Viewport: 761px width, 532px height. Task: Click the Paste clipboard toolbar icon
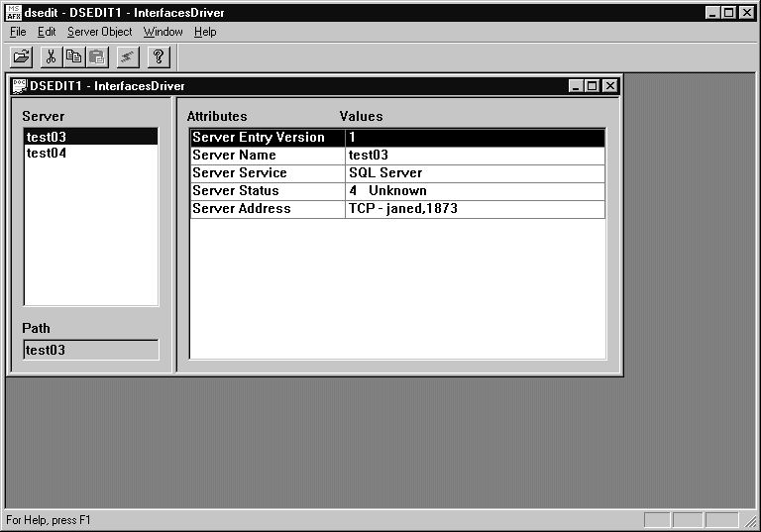[x=97, y=57]
